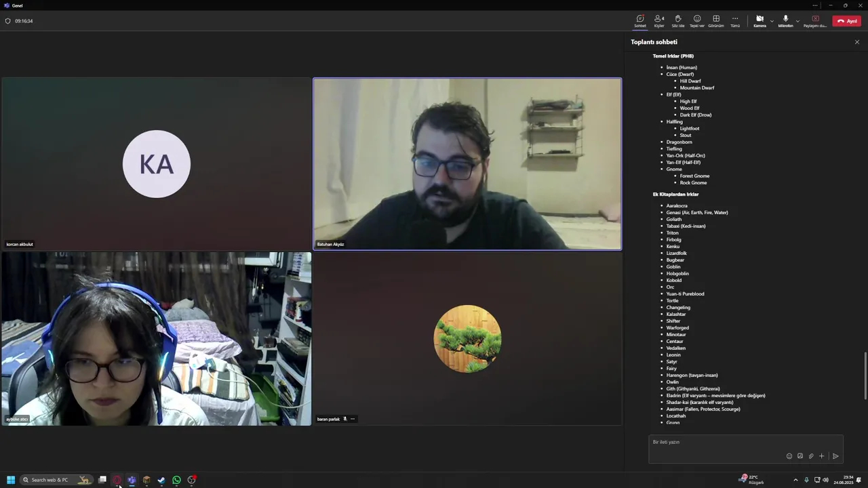
Task: Open Task View in the taskbar
Action: point(102,480)
